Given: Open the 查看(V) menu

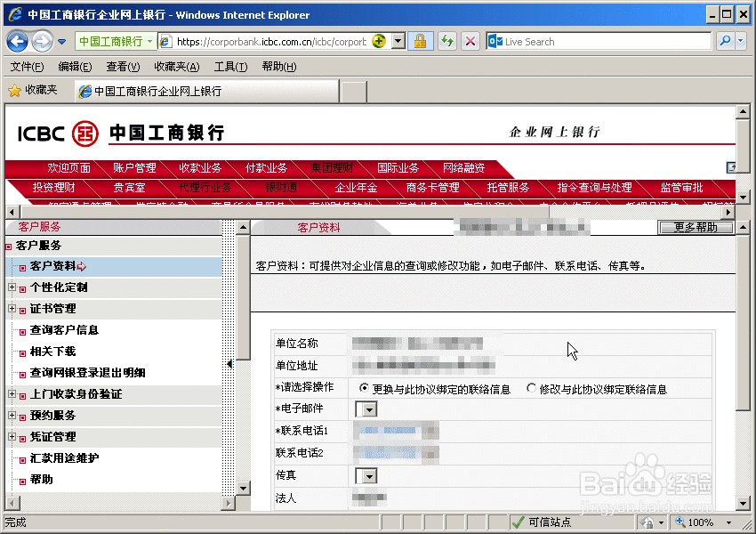Looking at the screenshot, I should [123, 67].
